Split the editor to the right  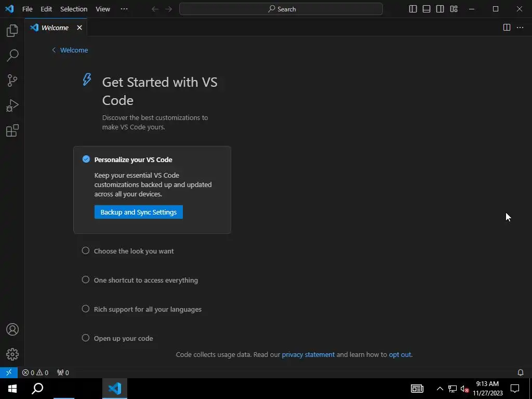[507, 28]
